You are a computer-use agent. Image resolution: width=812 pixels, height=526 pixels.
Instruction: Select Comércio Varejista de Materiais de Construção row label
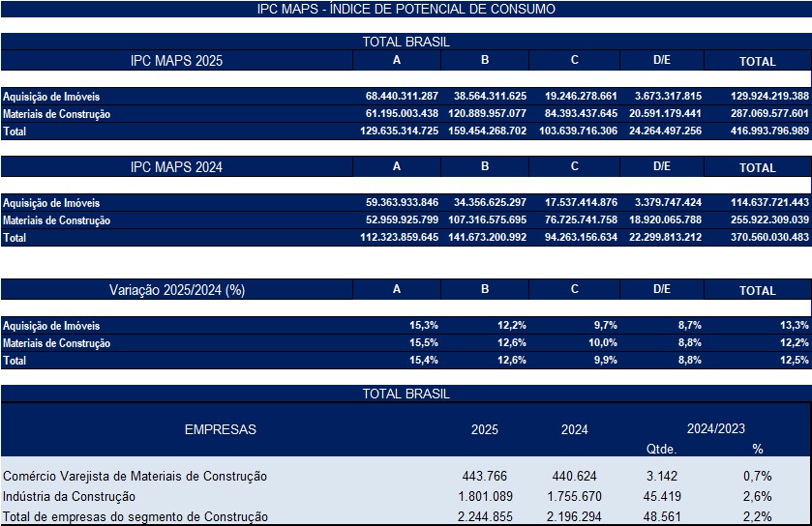[x=135, y=476]
